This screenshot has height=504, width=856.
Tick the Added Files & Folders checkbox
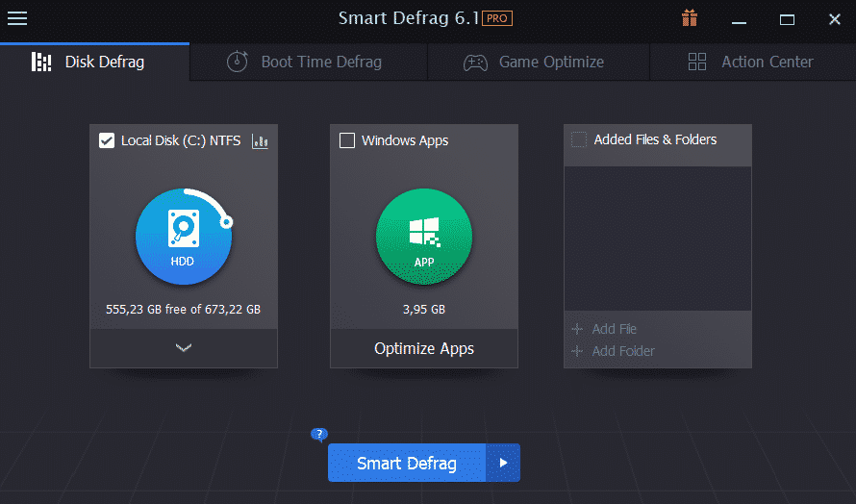pyautogui.click(x=579, y=140)
